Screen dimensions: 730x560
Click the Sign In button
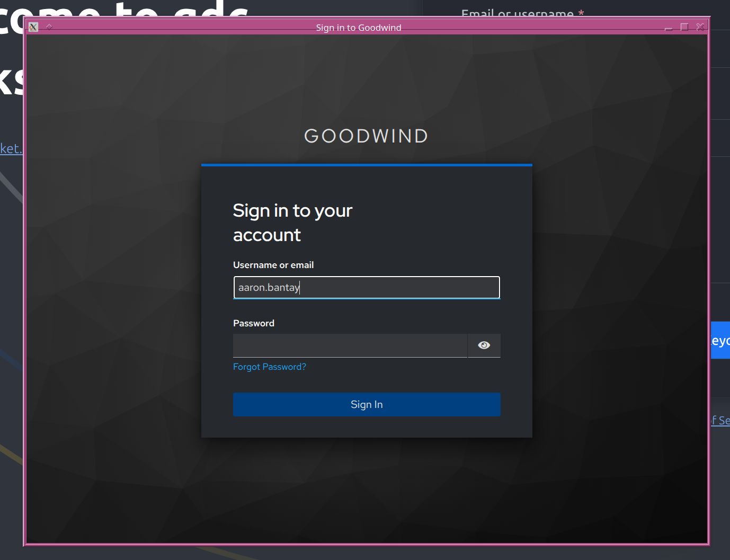pyautogui.click(x=367, y=404)
